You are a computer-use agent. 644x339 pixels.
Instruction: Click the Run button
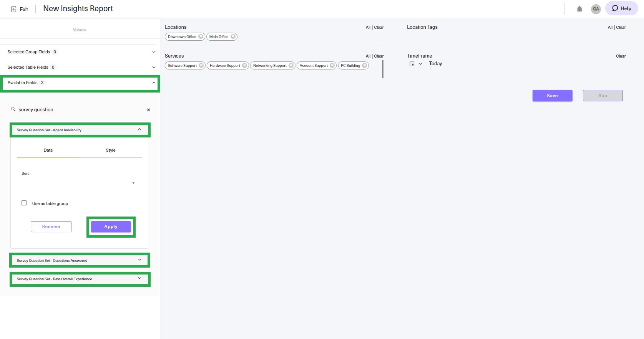603,96
